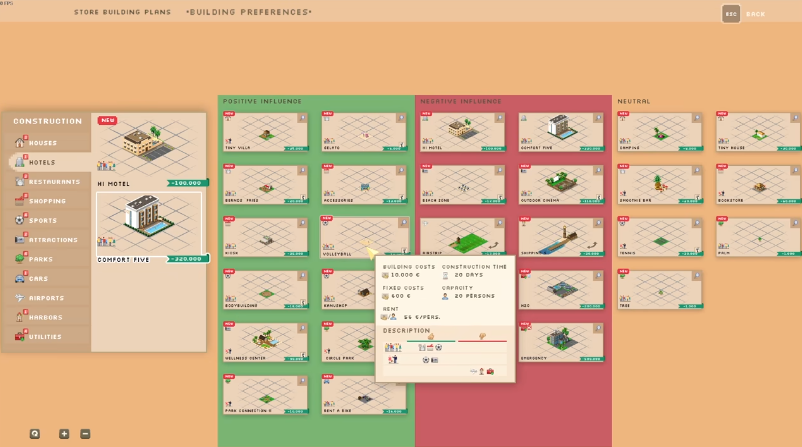Select the Bookstore building card
This screenshot has width=802, height=447.
coord(759,184)
